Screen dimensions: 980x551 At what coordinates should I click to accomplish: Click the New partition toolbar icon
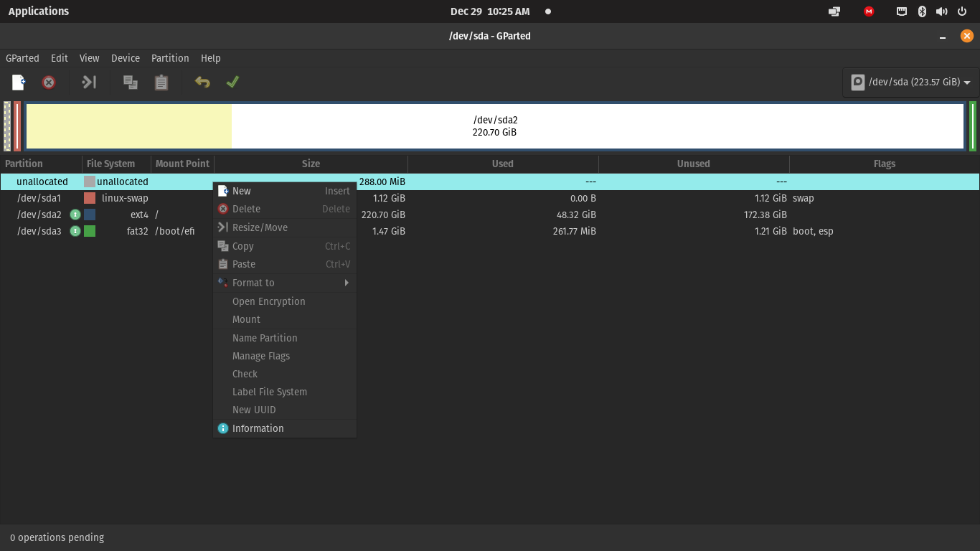[19, 83]
